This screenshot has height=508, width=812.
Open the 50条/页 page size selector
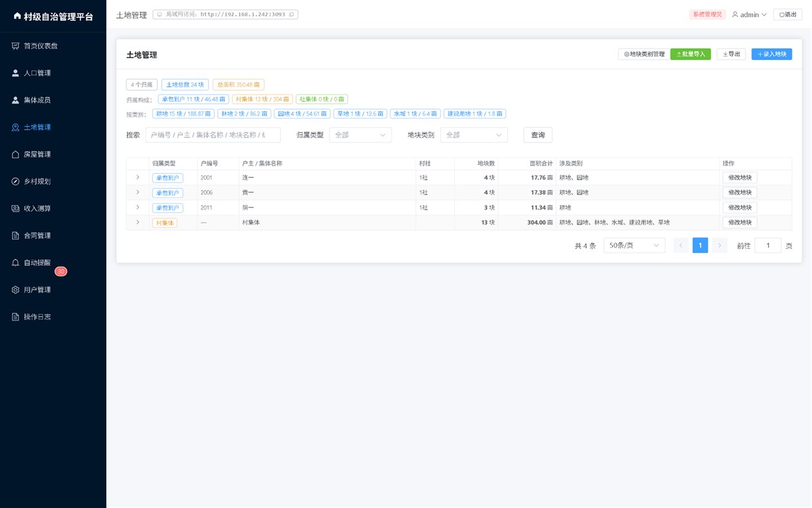click(x=634, y=245)
